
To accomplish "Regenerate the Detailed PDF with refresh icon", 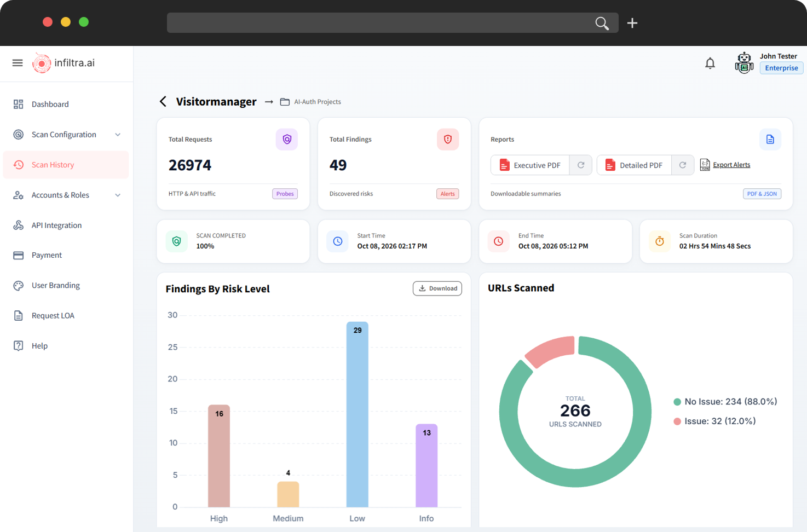I will [x=683, y=165].
